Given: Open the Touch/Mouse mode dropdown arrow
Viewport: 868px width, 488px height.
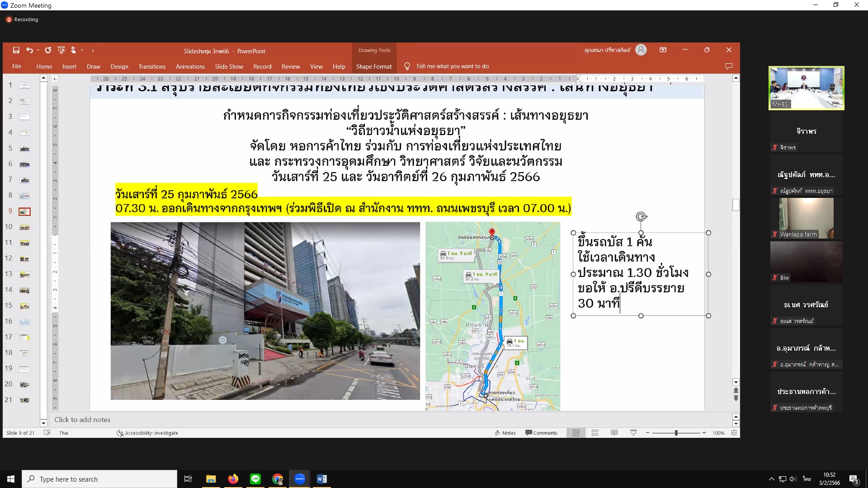Looking at the screenshot, I should pyautogui.click(x=82, y=50).
